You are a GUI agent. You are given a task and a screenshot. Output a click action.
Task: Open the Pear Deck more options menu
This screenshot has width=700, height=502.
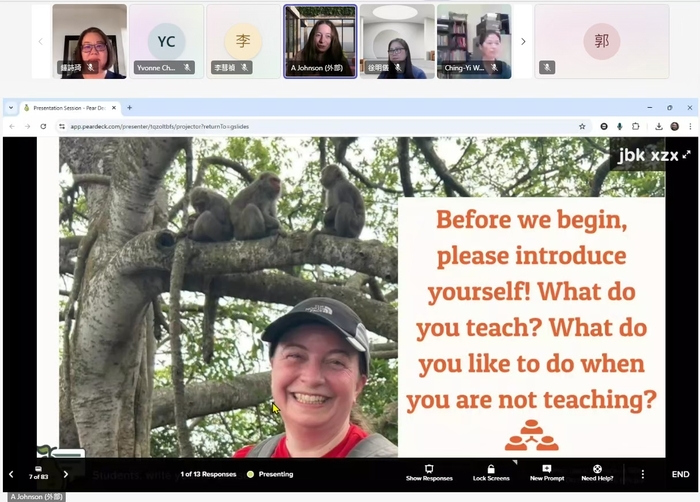coord(643,474)
